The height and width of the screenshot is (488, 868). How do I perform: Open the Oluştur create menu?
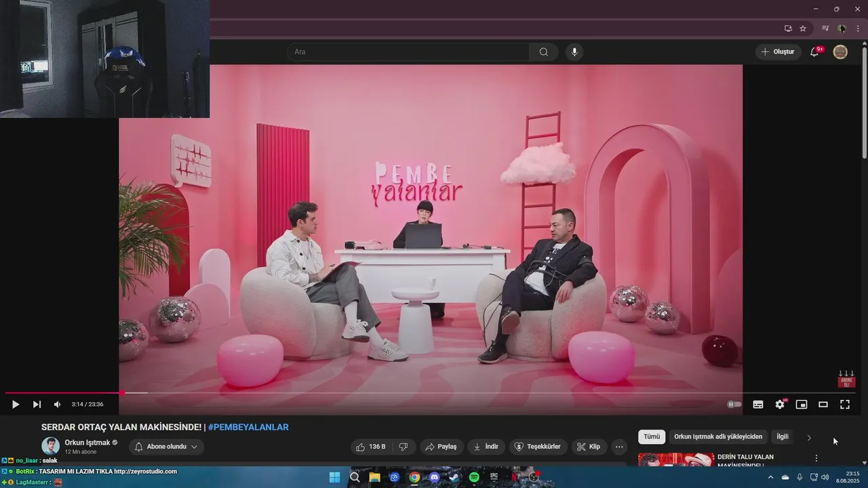coord(778,52)
